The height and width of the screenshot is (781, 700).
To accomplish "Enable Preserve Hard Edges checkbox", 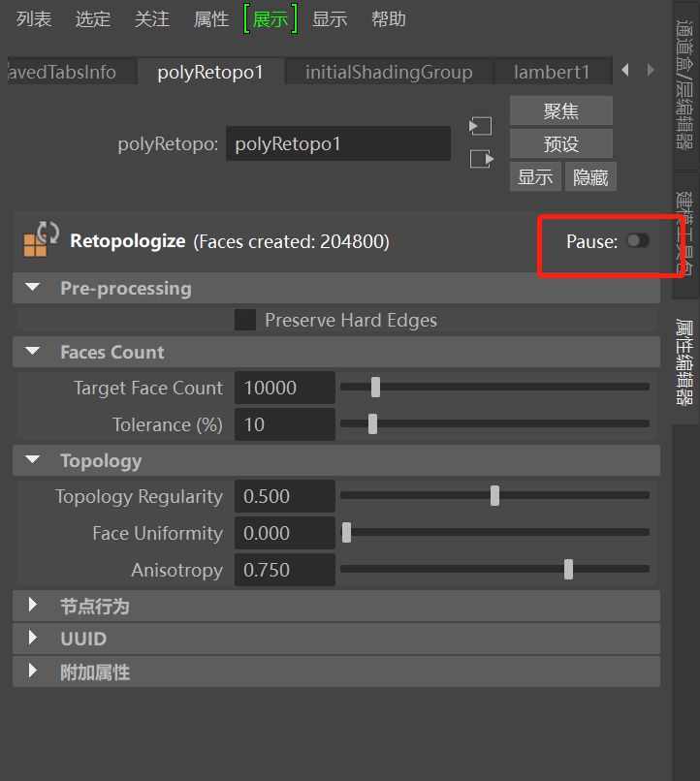I will pos(245,321).
